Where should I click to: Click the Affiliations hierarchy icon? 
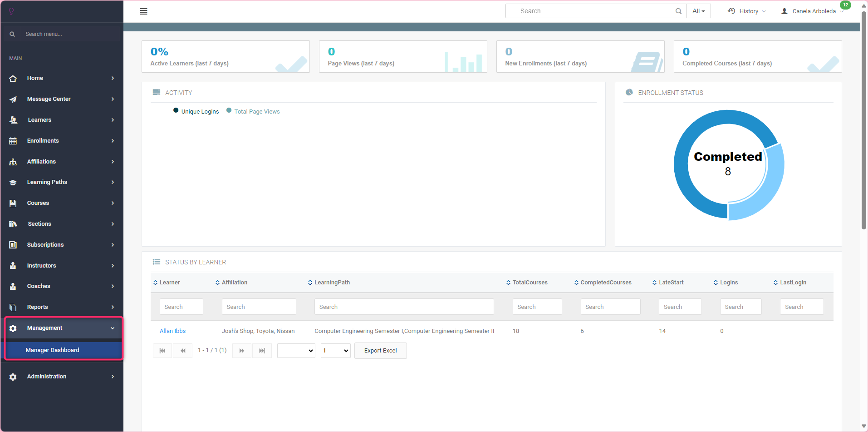coord(13,162)
